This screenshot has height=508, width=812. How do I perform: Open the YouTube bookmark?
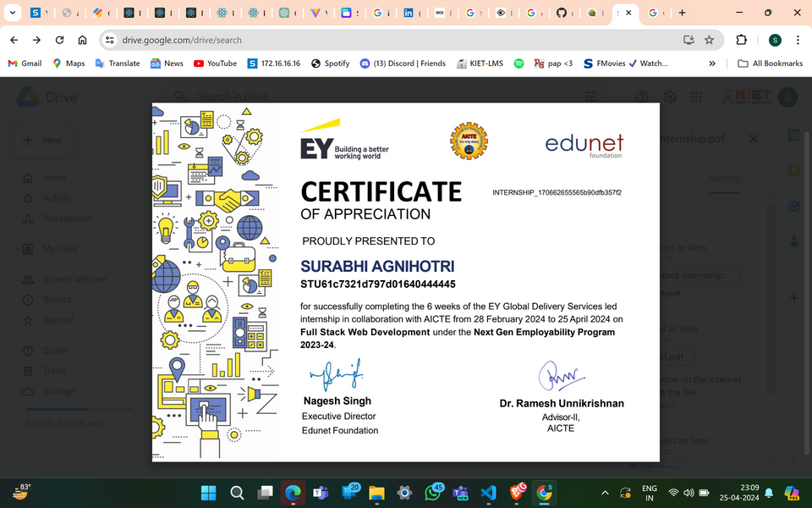tap(215, 63)
